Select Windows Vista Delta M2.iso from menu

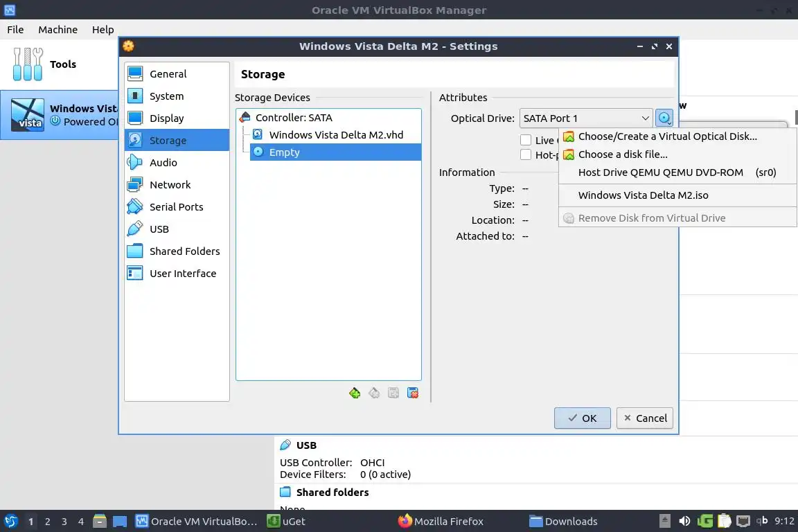(677, 195)
